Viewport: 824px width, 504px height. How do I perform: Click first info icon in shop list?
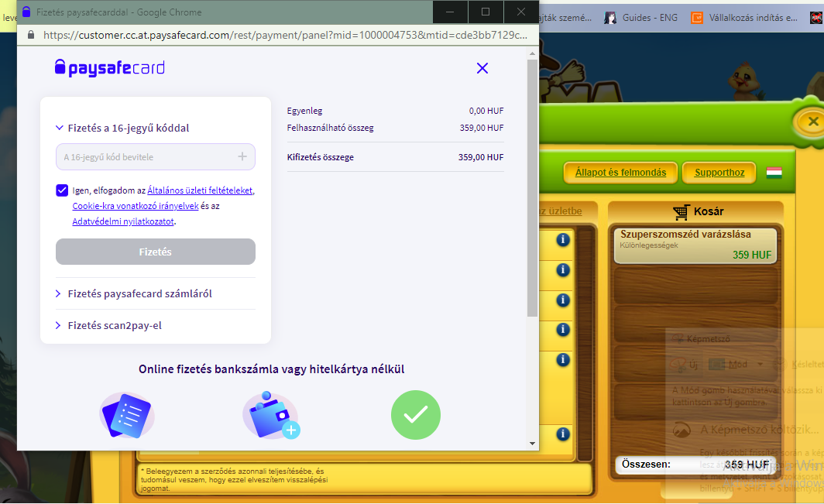[563, 240]
